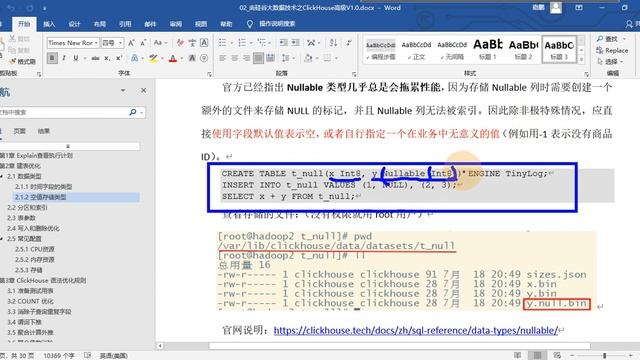This screenshot has width=640, height=360.
Task: Toggle underline formatting
Action: 76,58
